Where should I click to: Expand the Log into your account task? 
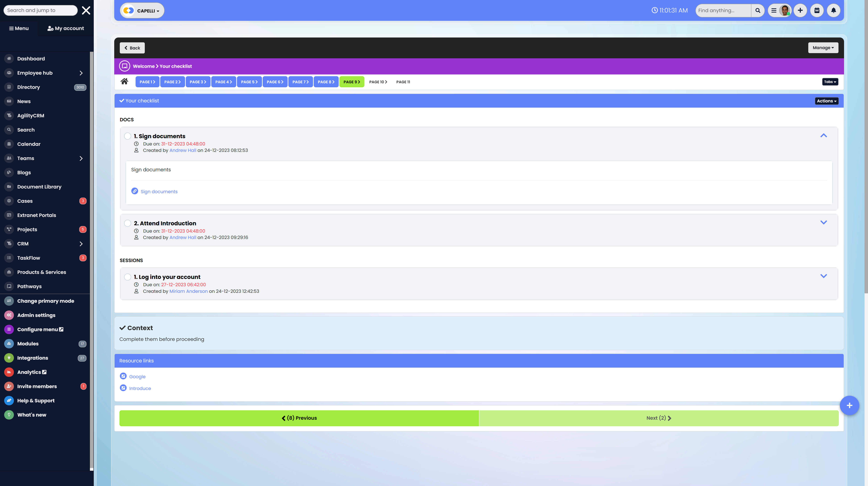click(824, 276)
